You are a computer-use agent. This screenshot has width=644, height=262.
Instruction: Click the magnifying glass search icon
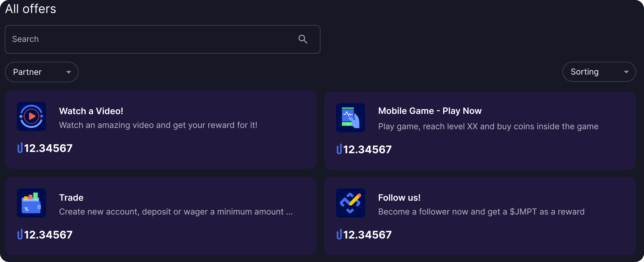point(303,39)
